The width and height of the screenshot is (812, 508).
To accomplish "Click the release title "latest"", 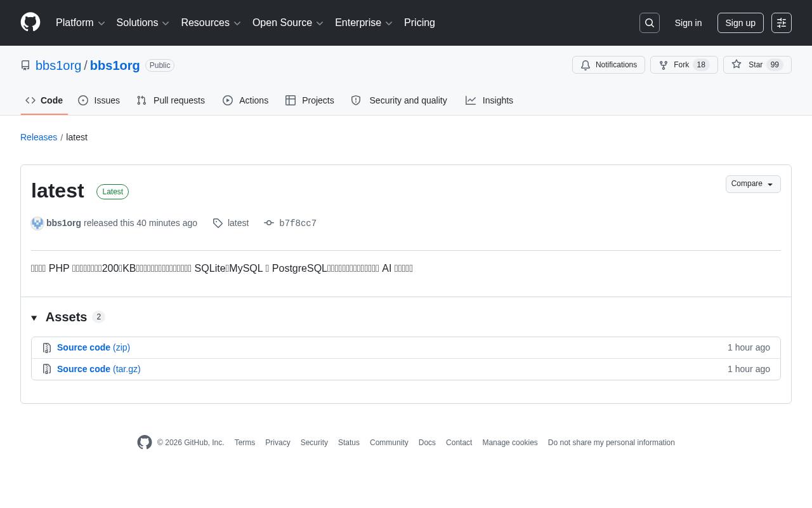I will click(58, 190).
